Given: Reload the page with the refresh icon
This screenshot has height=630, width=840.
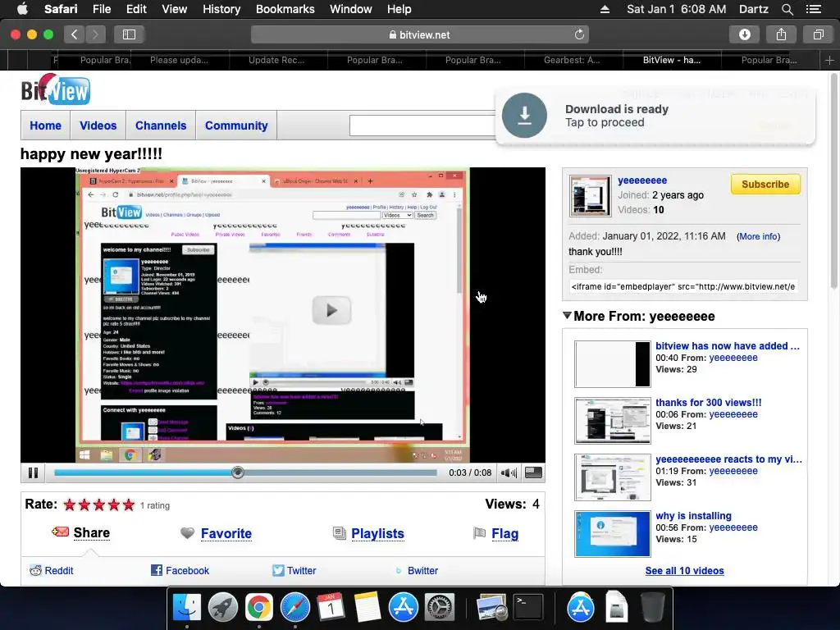Looking at the screenshot, I should point(579,34).
